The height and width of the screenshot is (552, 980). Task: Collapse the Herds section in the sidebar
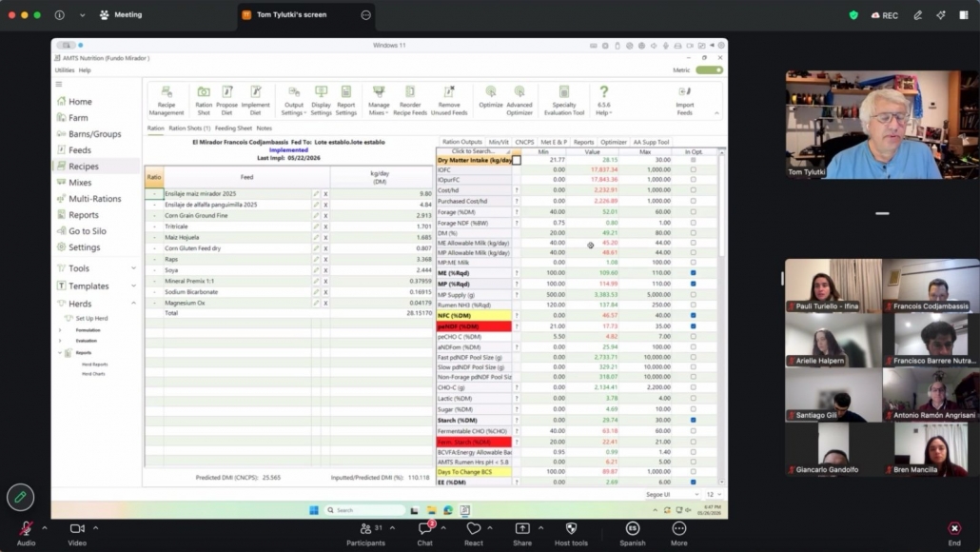[133, 304]
